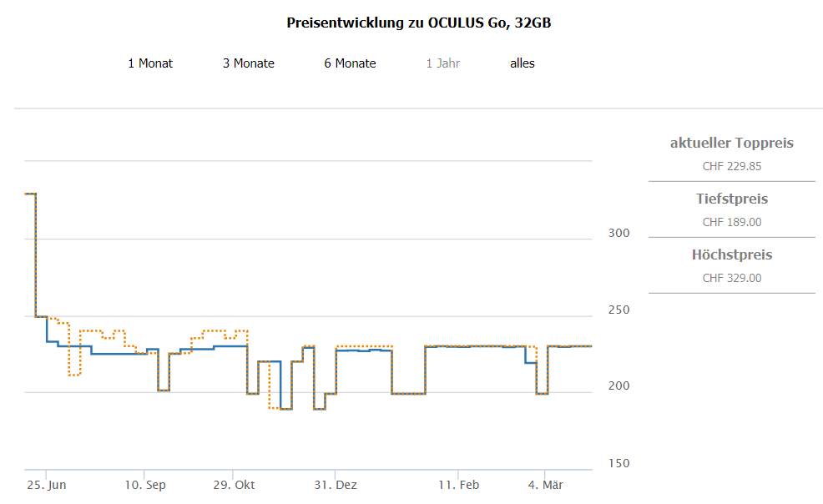This screenshot has height=504, width=823.
Task: Click the 300 price axis label
Action: tap(619, 234)
